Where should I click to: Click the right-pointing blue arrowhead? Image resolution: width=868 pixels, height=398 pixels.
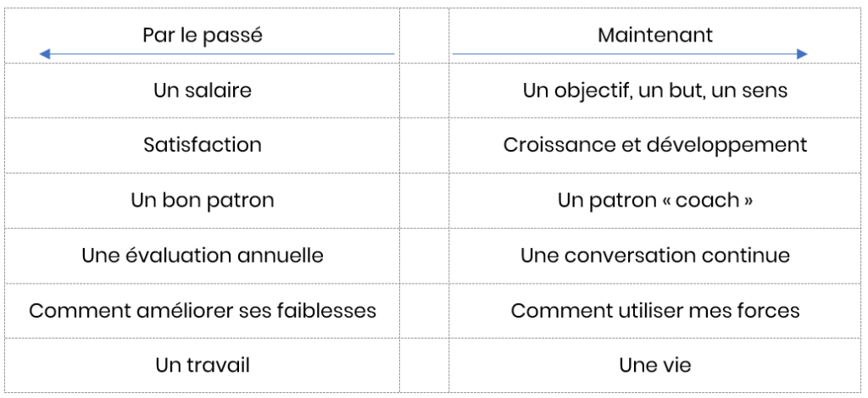click(802, 55)
